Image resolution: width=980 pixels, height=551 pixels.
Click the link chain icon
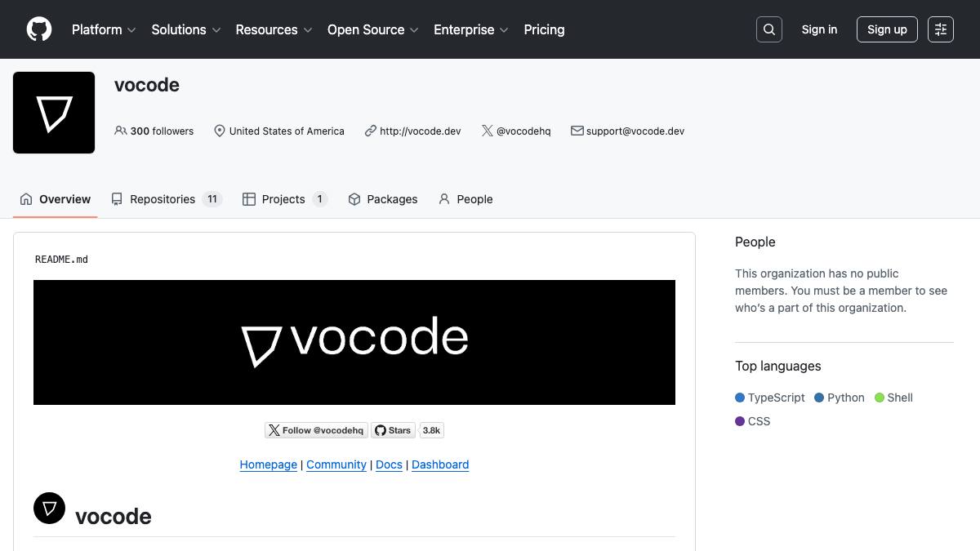coord(370,131)
